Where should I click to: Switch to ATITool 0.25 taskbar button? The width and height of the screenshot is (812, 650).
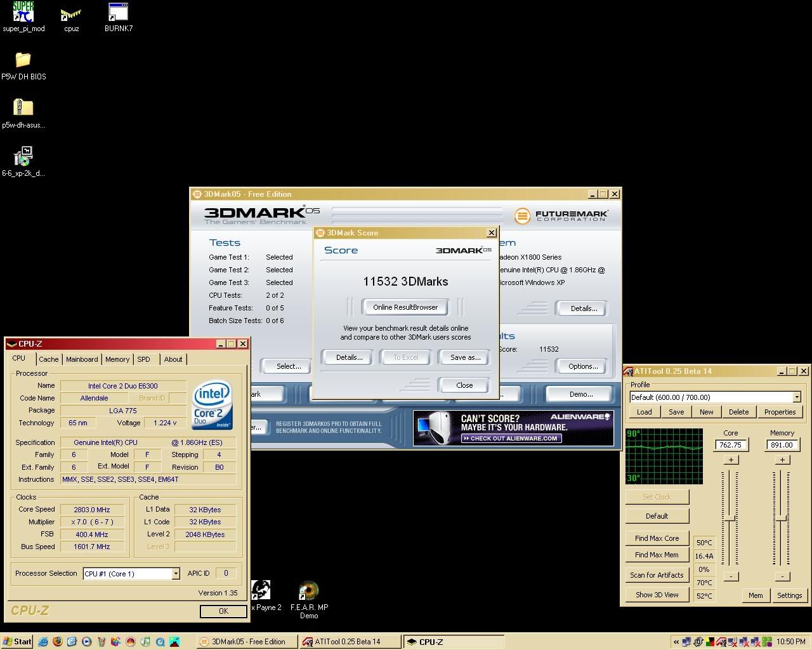pos(350,642)
